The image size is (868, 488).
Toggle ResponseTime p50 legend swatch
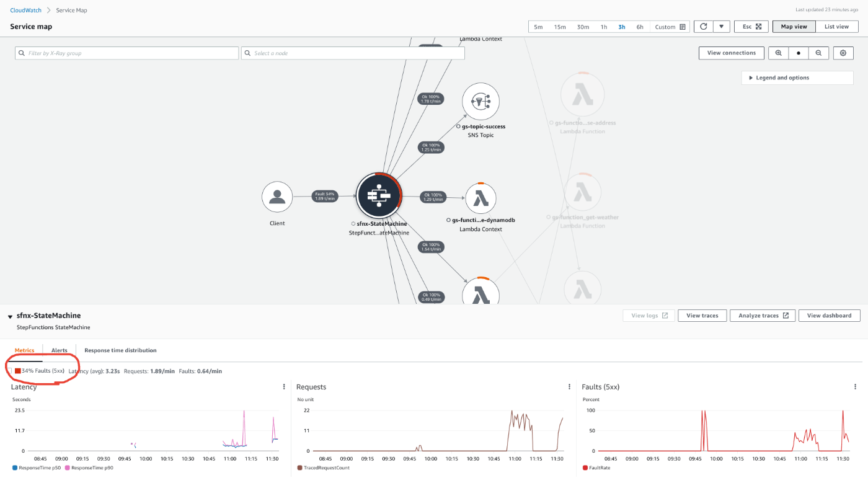coord(15,468)
